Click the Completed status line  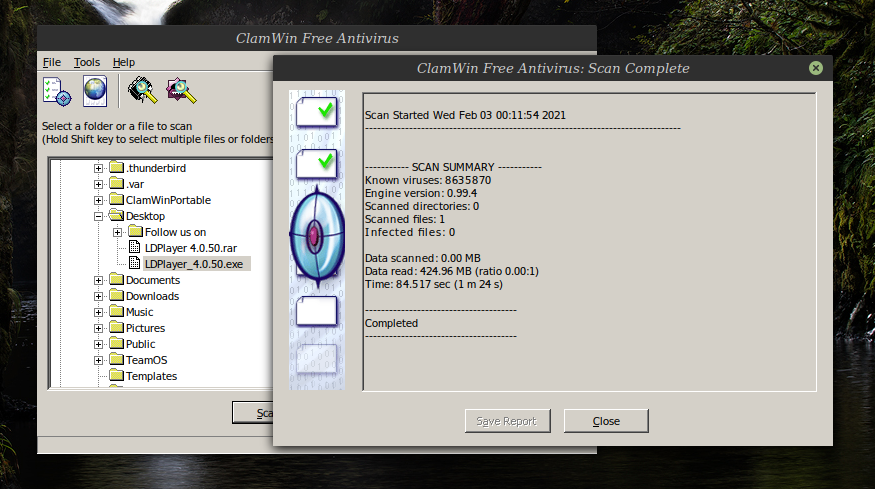[x=391, y=323]
